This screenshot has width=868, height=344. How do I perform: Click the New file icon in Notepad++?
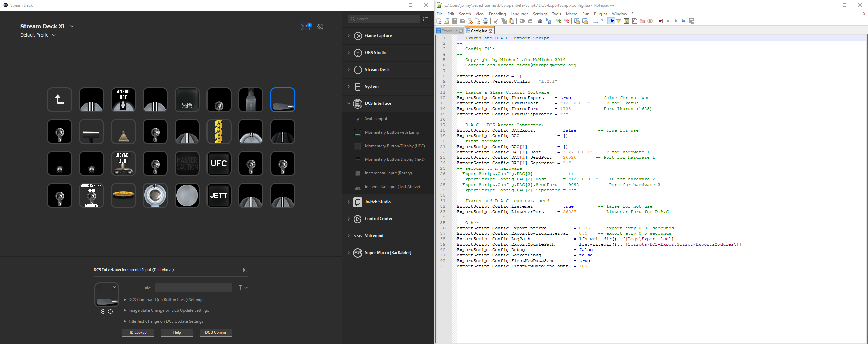click(439, 21)
